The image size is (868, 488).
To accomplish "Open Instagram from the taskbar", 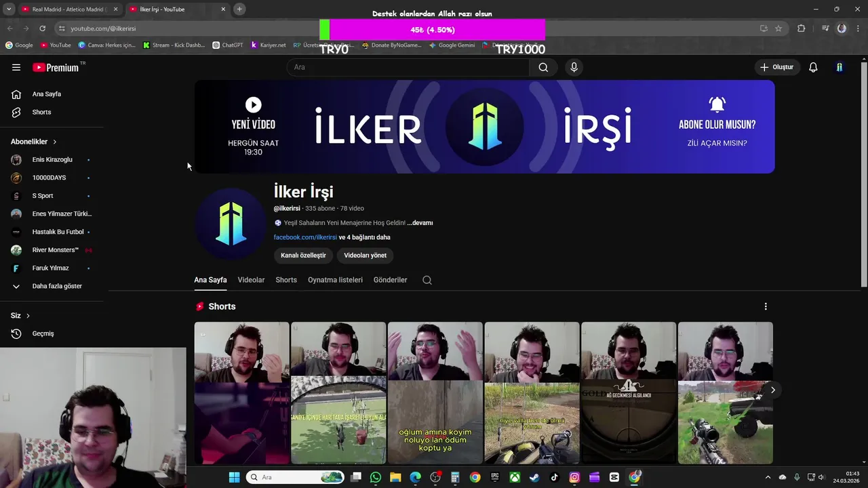I will point(574,477).
